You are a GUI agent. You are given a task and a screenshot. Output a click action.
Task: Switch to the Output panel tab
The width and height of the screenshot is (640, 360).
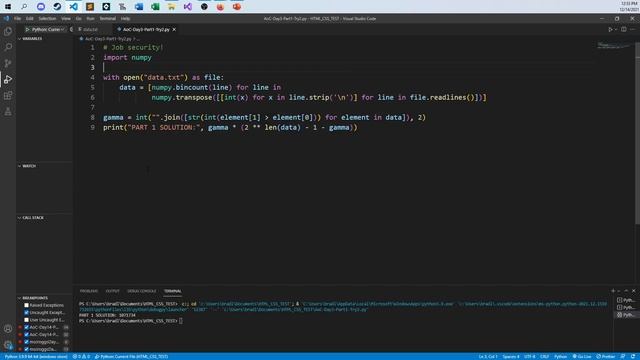[113, 291]
